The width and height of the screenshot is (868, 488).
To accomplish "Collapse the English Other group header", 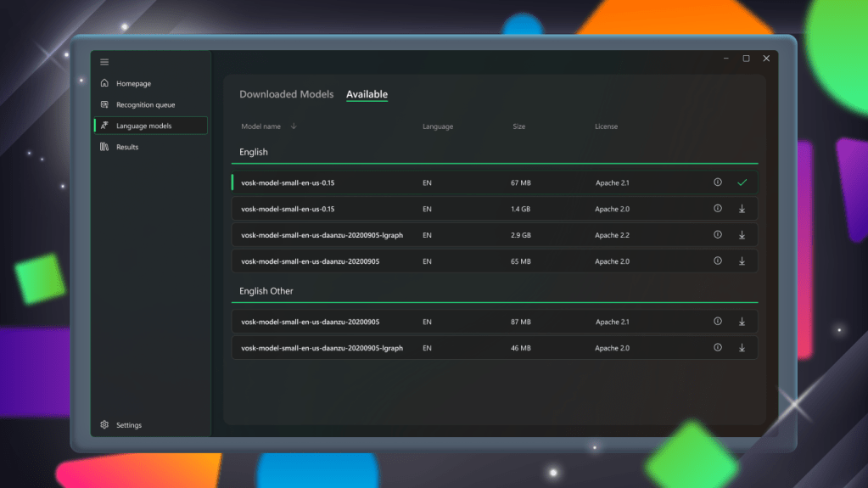I will coord(266,291).
